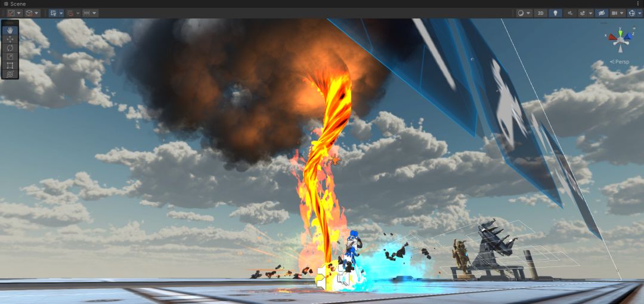The width and height of the screenshot is (644, 304).
Task: Select the Hand (View) tool
Action: pyautogui.click(x=10, y=30)
